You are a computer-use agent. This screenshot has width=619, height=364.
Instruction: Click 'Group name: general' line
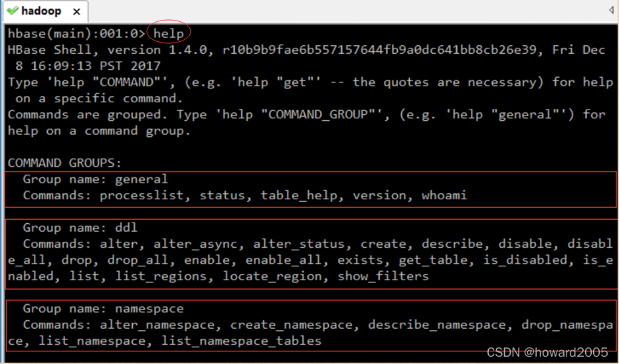click(x=95, y=179)
